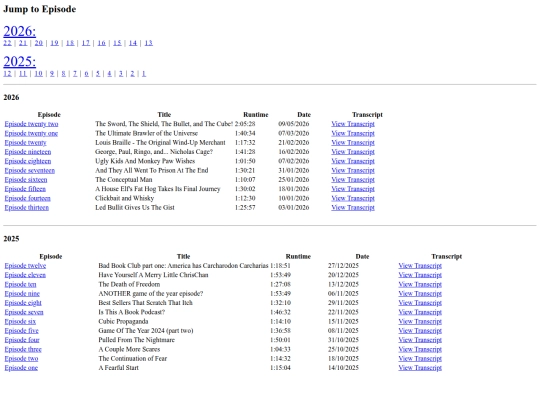Screen dimensions: 540x405
Task: Jump to episode 3 number link
Action: coord(121,73)
